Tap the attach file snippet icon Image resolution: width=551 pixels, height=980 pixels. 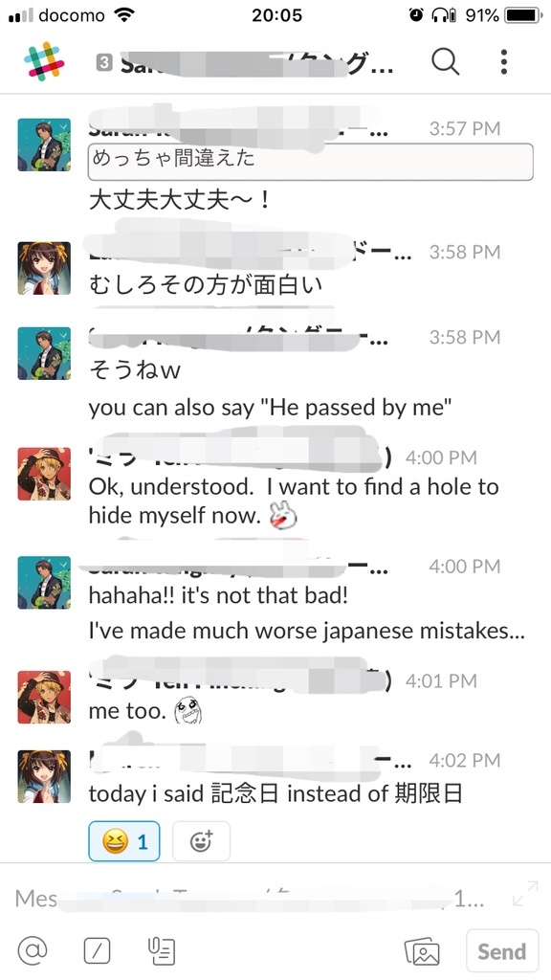click(162, 951)
